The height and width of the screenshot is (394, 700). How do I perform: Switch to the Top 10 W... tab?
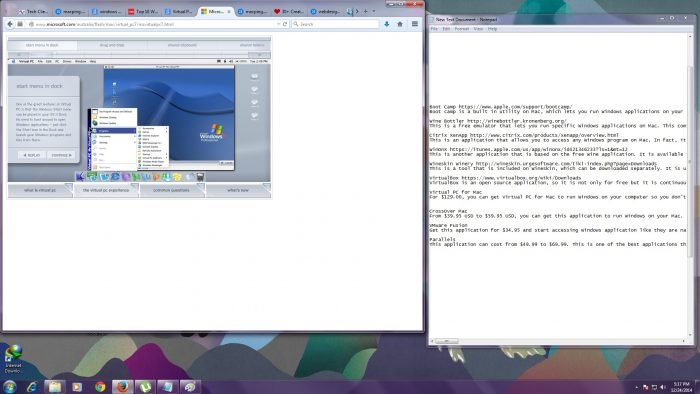click(143, 12)
